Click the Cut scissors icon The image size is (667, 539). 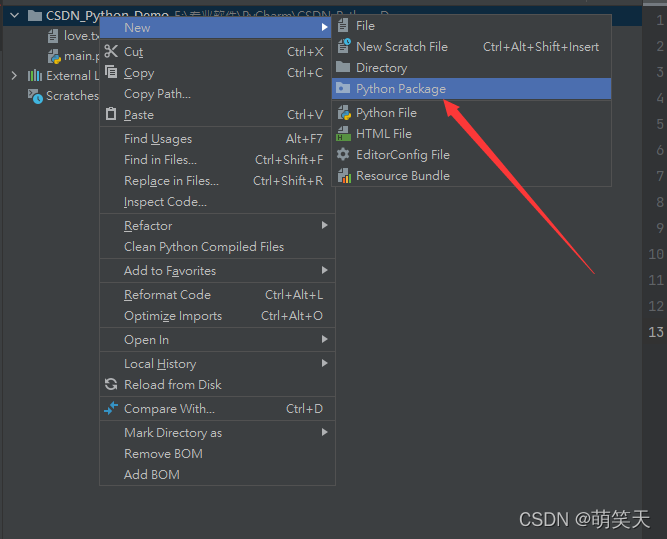[111, 51]
